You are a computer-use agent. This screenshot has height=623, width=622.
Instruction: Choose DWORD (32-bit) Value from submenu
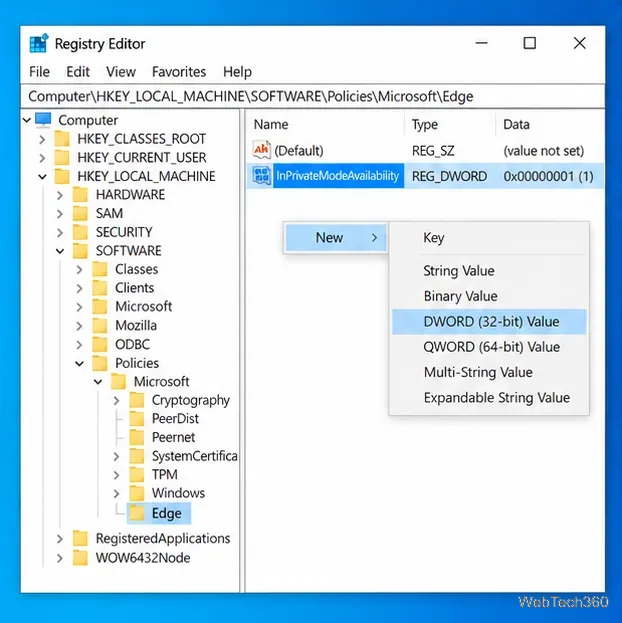(489, 322)
